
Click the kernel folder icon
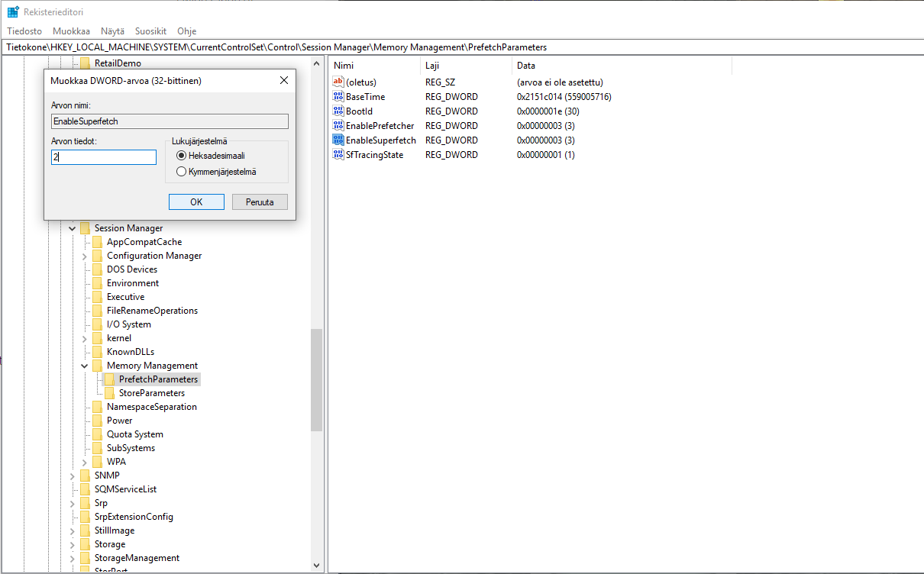[x=97, y=338]
